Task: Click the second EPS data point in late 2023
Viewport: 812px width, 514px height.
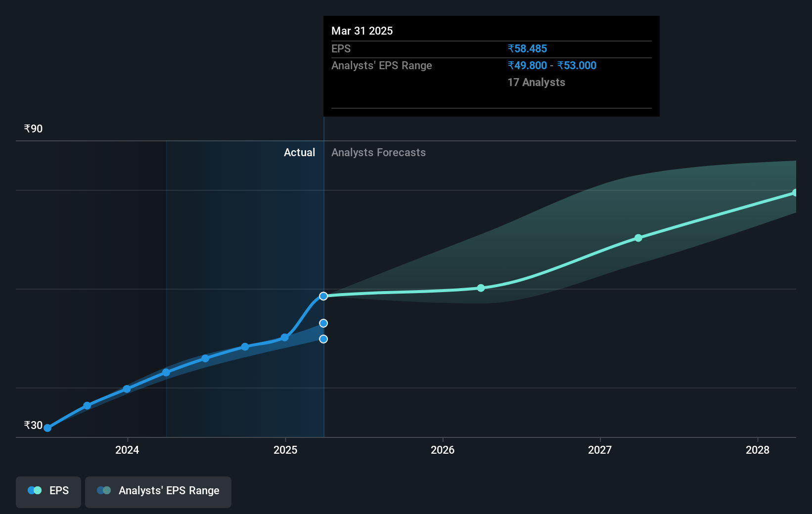Action: (87, 406)
